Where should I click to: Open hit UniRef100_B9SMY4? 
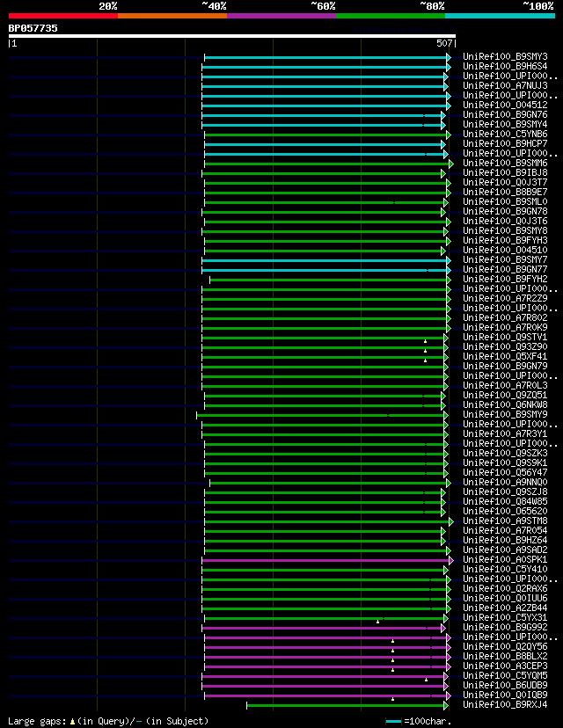pyautogui.click(x=505, y=125)
